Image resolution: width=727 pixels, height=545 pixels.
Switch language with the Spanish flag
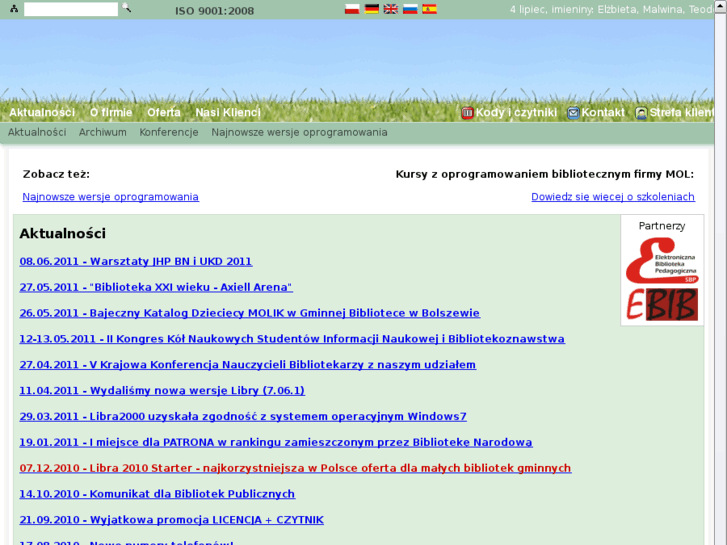tap(429, 9)
